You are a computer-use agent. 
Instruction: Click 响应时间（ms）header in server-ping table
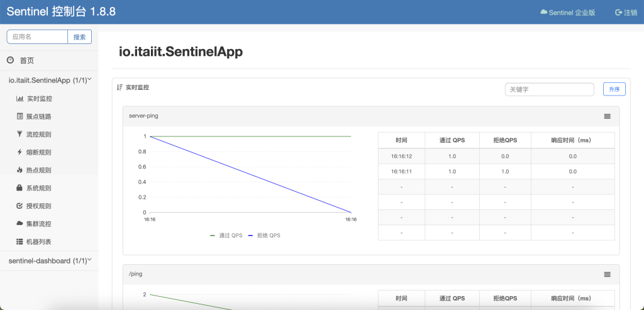click(x=572, y=140)
